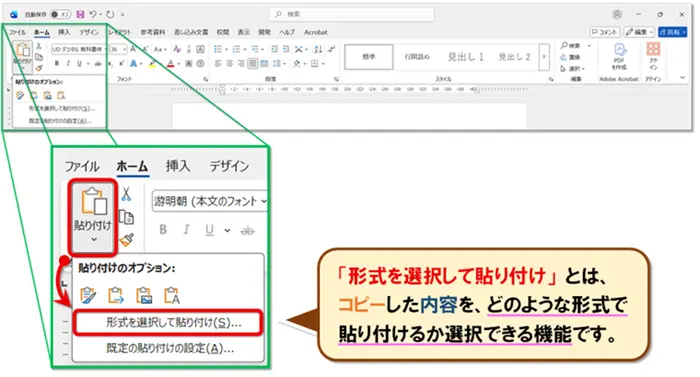This screenshot has height=377, width=700.
Task: Click the 置換 replace icon in the editing group
Action: [571, 57]
